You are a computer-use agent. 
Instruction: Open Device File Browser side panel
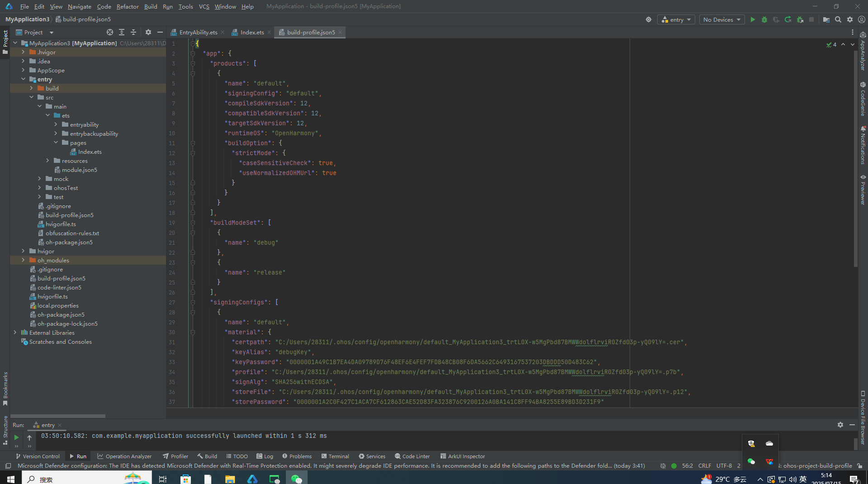tap(863, 418)
